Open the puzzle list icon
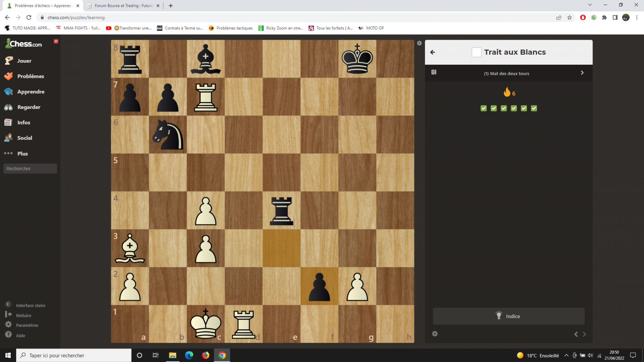Image resolution: width=644 pixels, height=362 pixels. tap(434, 72)
